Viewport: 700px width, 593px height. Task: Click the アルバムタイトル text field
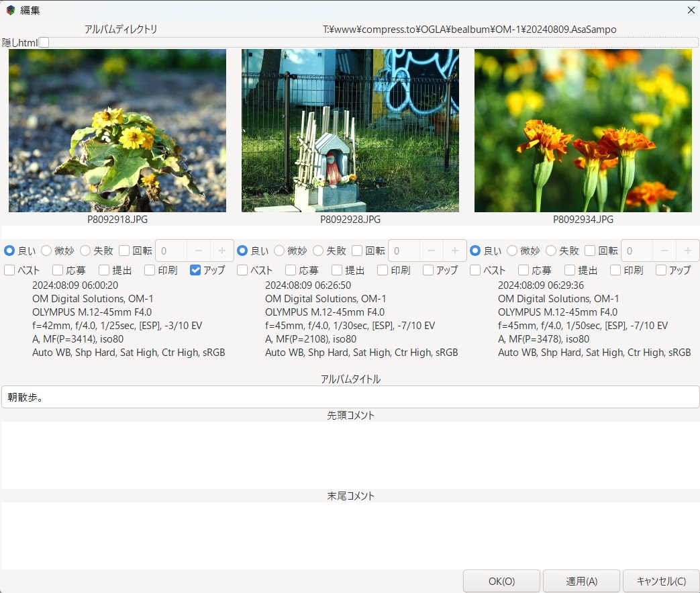(350, 397)
